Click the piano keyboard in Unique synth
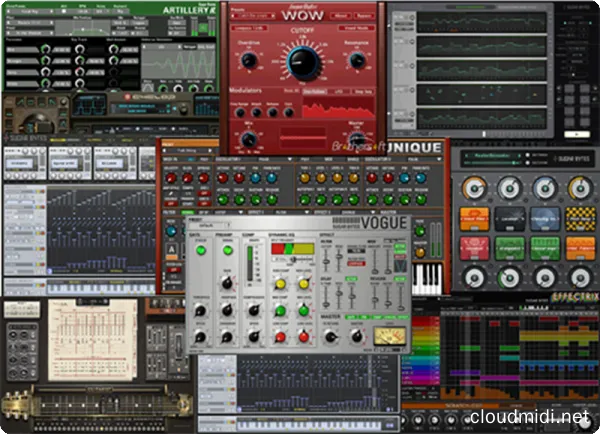This screenshot has width=600, height=434. tap(427, 279)
